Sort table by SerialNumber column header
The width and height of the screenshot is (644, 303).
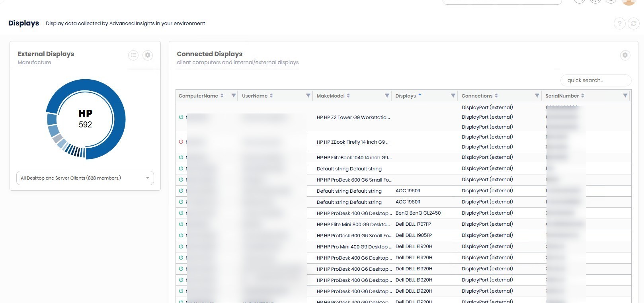(x=562, y=96)
